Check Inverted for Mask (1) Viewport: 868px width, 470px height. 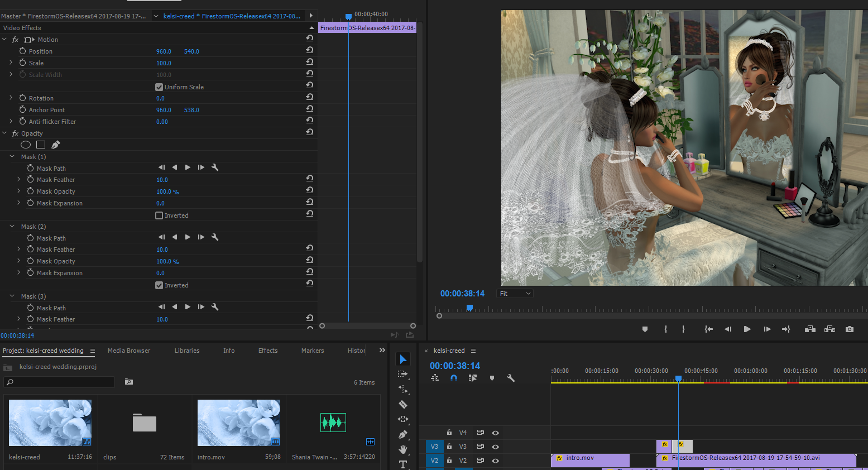point(159,215)
